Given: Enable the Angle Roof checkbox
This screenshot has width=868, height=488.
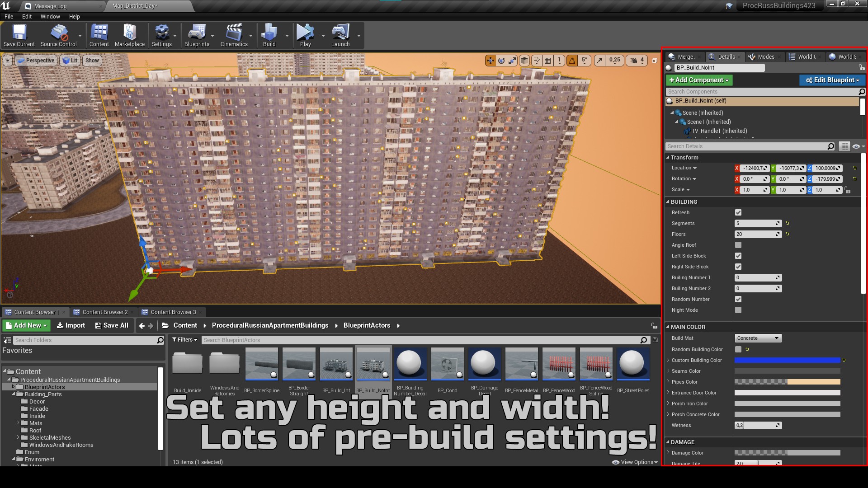Looking at the screenshot, I should 738,245.
